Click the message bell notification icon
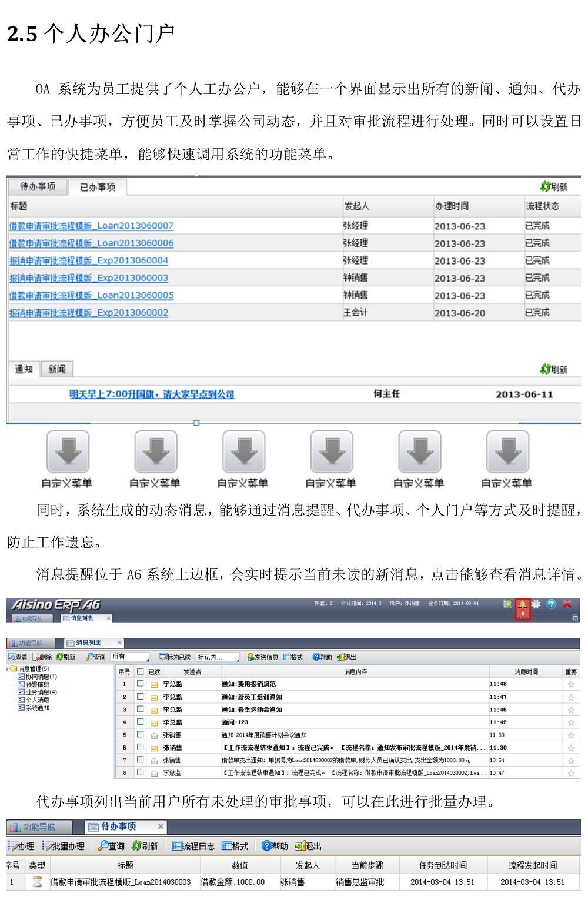This screenshot has height=900, width=588. click(x=522, y=605)
